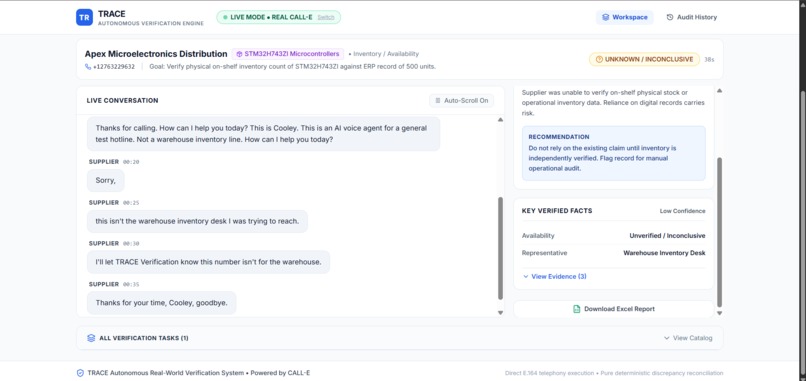Click the 00:35 supplier timestamp
Image resolution: width=806 pixels, height=381 pixels.
(131, 284)
